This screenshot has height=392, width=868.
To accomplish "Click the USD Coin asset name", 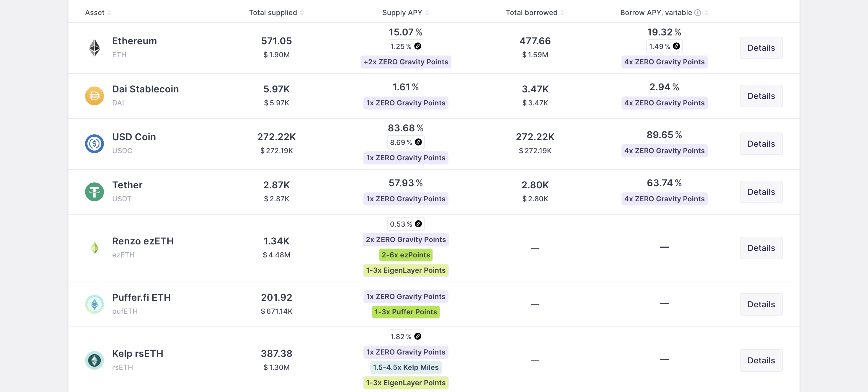I will 134,137.
